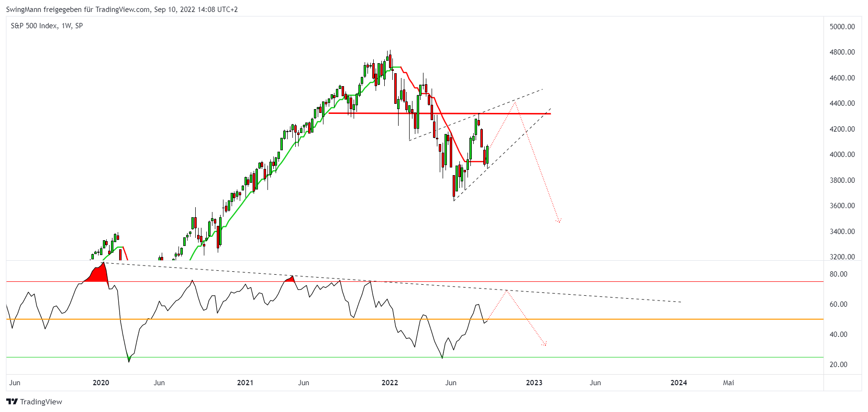Click the 2021 time axis label
Image resolution: width=868 pixels, height=412 pixels.
point(245,383)
